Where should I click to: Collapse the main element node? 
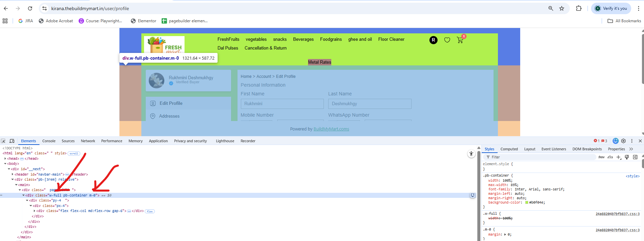coord(16,185)
